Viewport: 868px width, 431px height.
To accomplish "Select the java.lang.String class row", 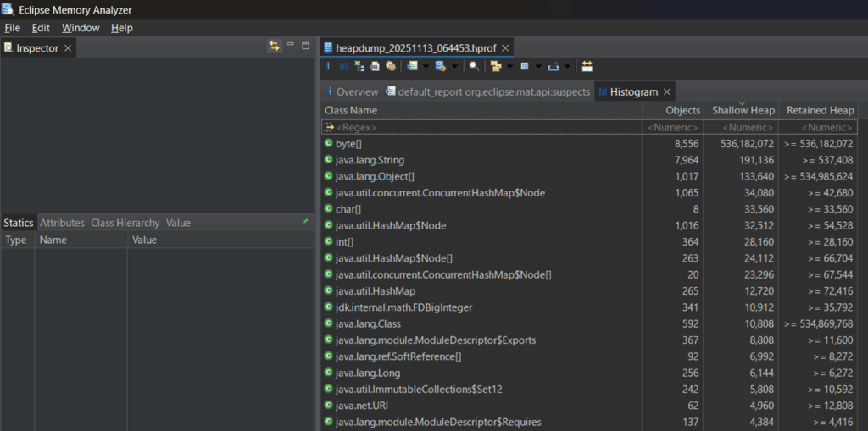I will [x=370, y=160].
